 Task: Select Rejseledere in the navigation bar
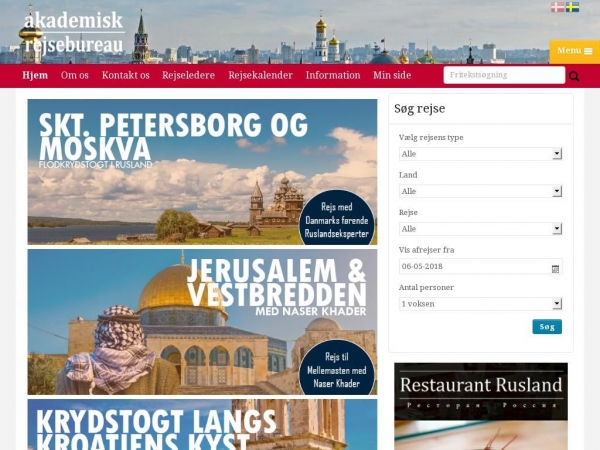[188, 75]
